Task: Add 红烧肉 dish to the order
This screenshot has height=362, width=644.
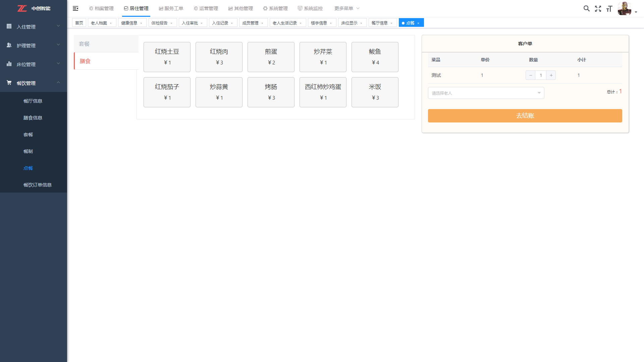Action: 219,57
